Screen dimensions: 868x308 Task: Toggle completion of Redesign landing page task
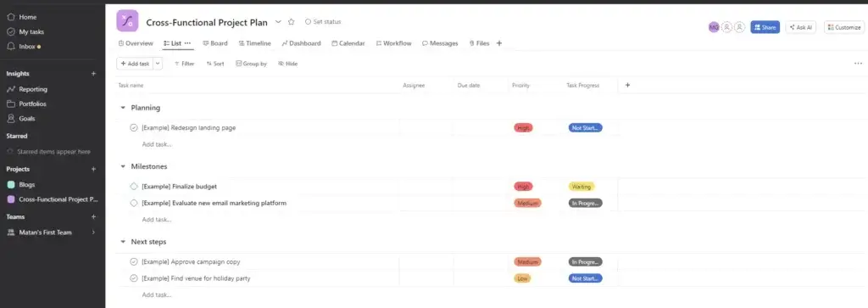[x=133, y=128]
